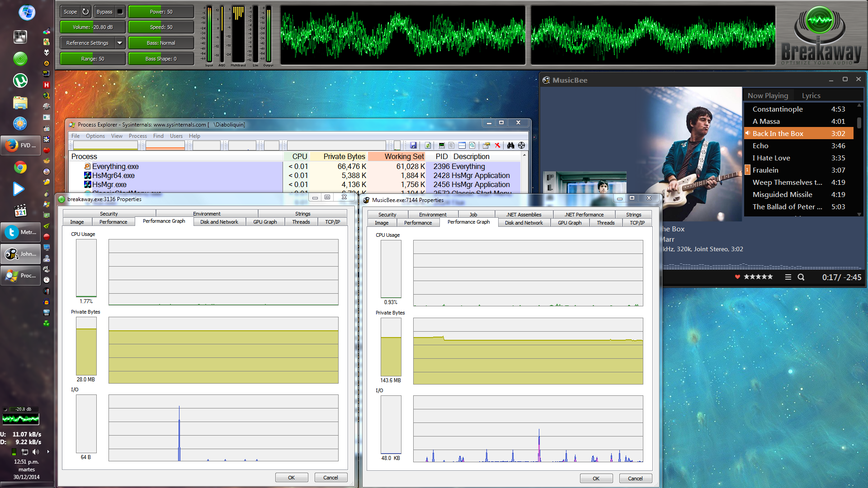Screen dimensions: 868x488
Task: Click the MusicBee search magnifier icon
Action: pyautogui.click(x=801, y=277)
